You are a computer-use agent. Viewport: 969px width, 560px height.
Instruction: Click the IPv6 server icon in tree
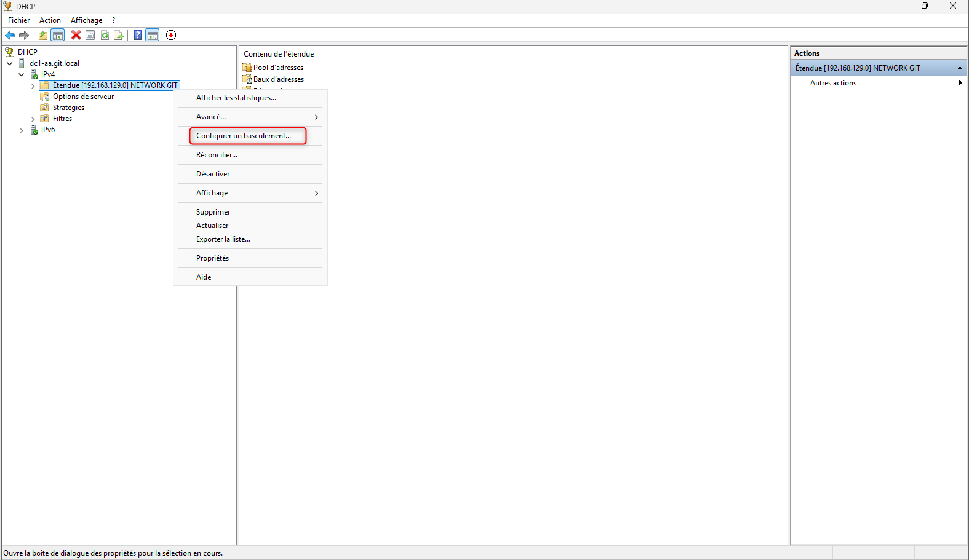coord(34,130)
